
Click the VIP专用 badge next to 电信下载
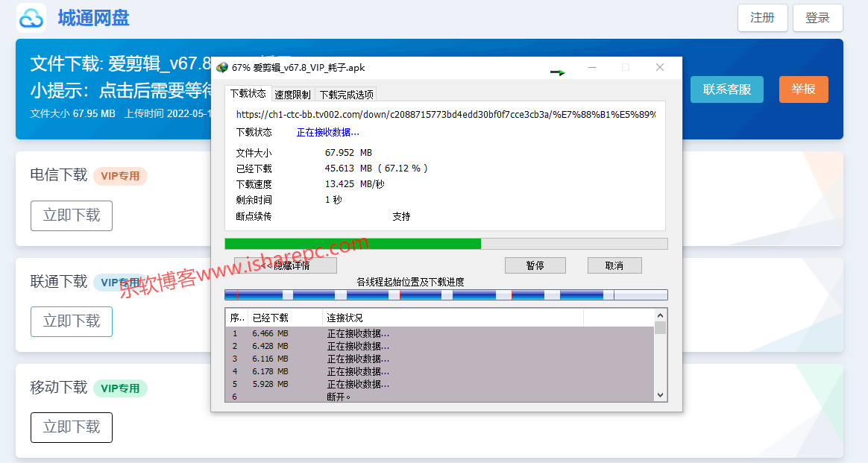coord(120,176)
